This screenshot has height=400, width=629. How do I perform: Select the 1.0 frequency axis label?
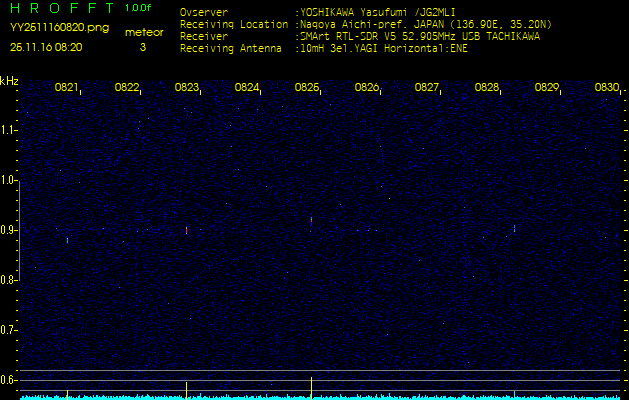(x=9, y=180)
